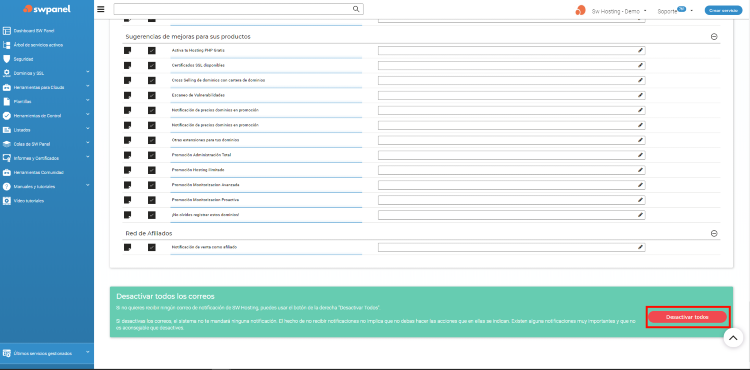750x370 pixels.
Task: Click the pencil icon for Promoción Administración Total
Action: coord(640,155)
